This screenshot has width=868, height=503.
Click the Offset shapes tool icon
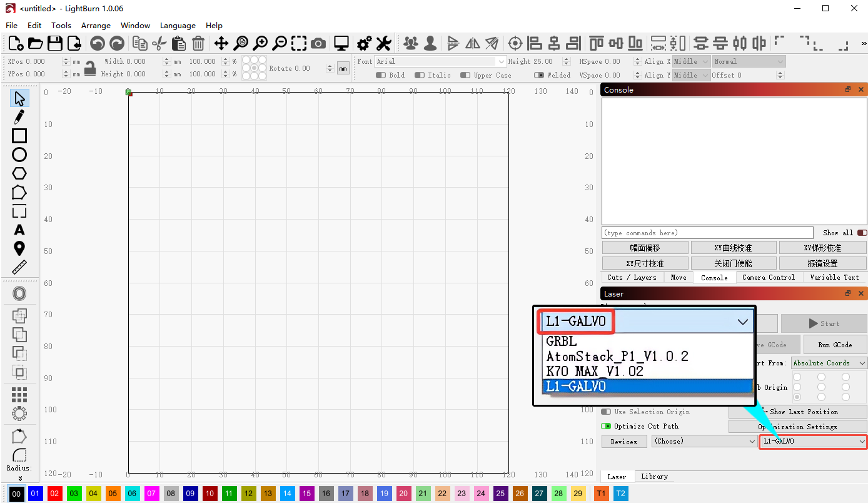tap(19, 293)
